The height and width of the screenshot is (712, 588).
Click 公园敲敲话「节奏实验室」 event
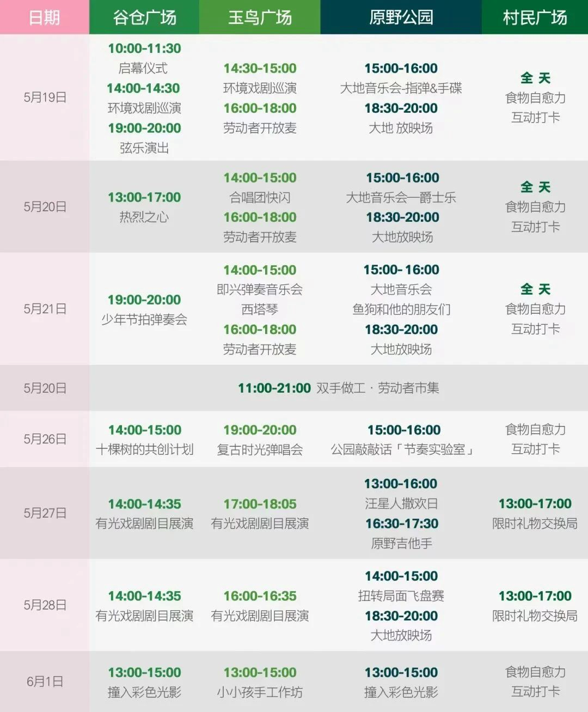click(x=403, y=449)
